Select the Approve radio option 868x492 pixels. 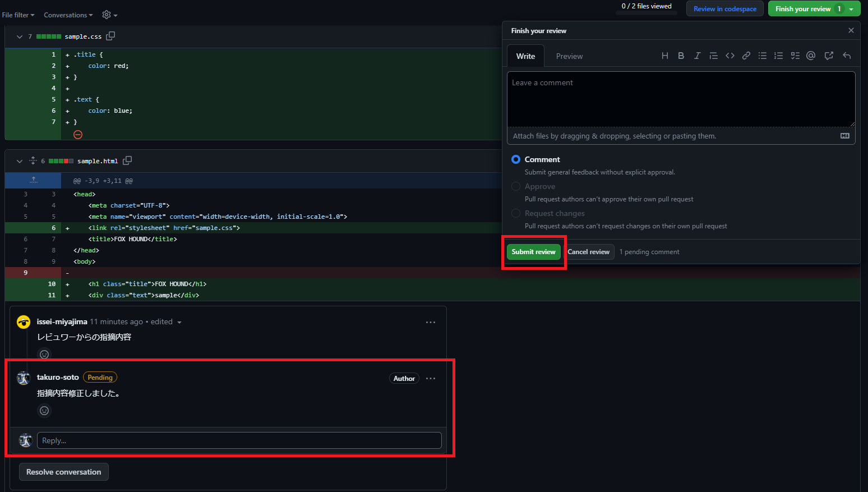pos(516,186)
